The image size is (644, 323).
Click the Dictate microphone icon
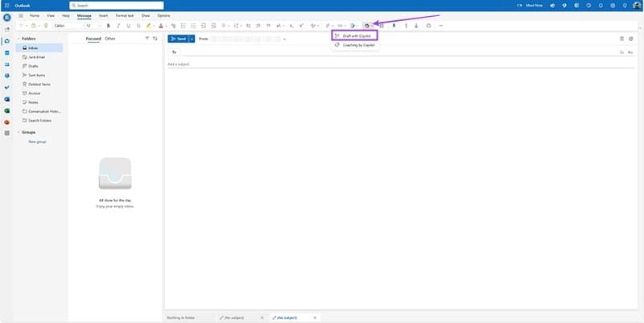(394, 26)
